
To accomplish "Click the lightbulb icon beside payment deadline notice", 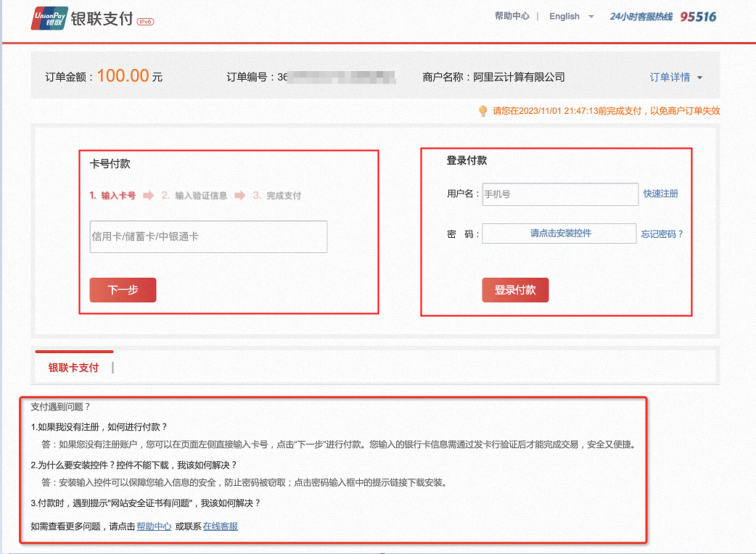I will click(482, 111).
